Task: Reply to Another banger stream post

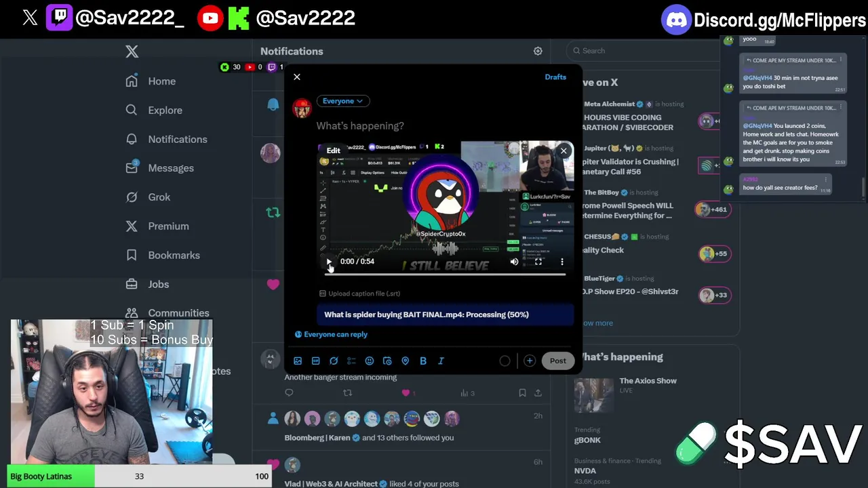Action: (x=289, y=393)
